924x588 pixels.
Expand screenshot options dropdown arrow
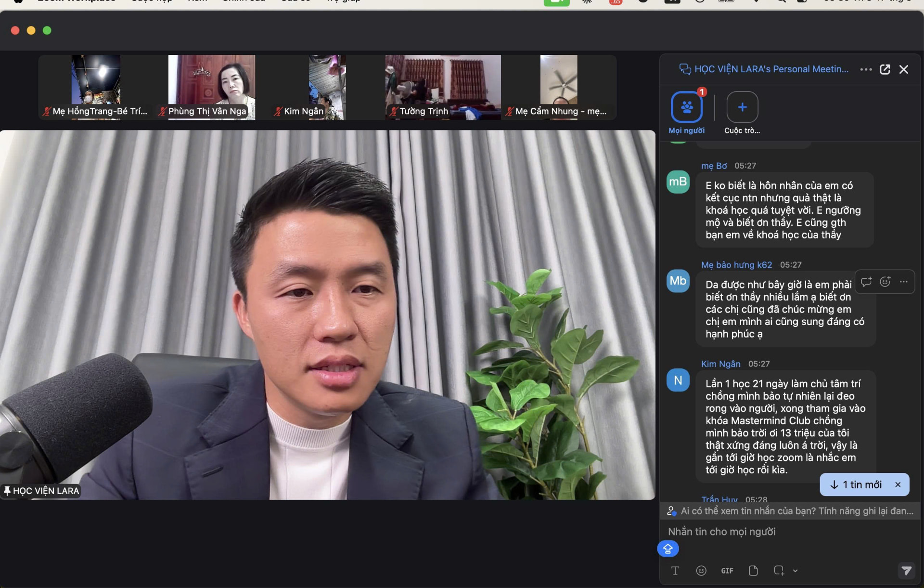[x=795, y=571]
